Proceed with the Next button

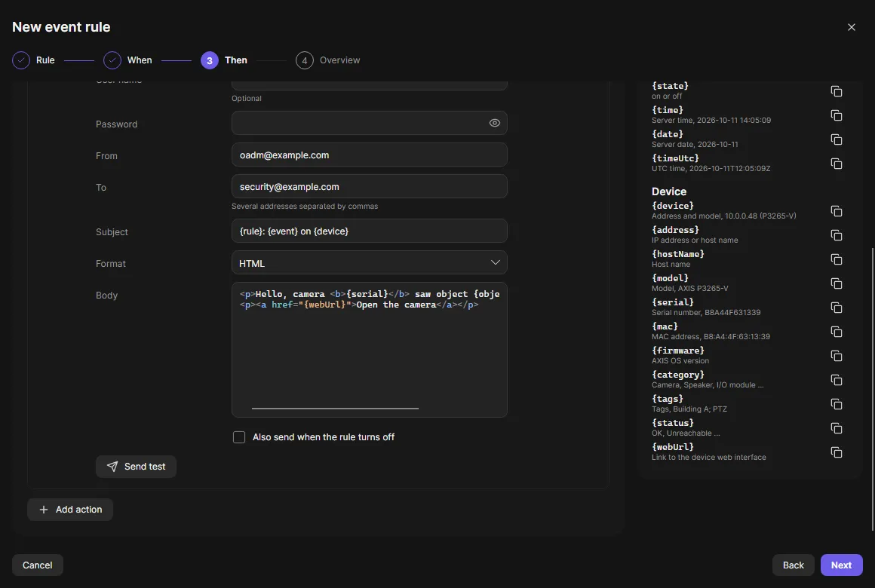pyautogui.click(x=841, y=565)
